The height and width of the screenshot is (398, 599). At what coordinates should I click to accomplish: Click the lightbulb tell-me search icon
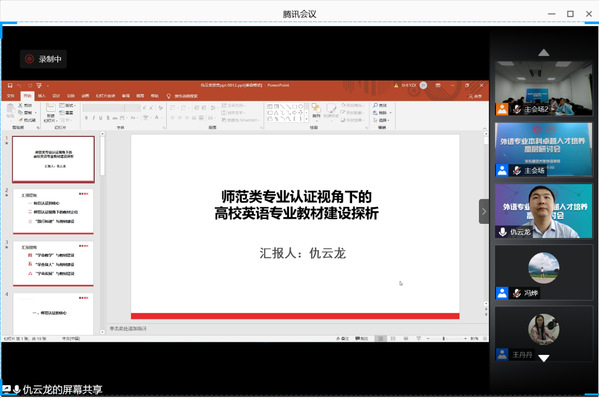(168, 96)
